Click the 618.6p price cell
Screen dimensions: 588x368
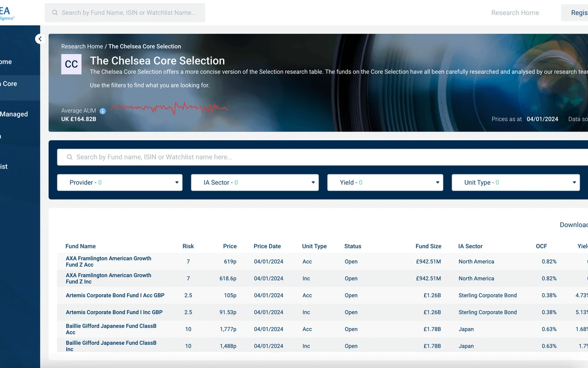[228, 278]
